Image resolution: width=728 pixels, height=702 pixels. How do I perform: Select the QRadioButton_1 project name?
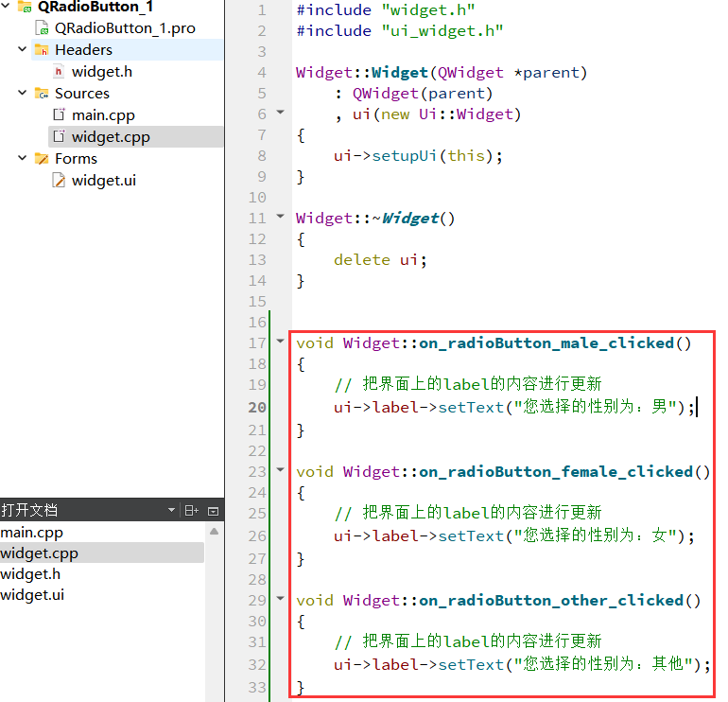pos(95,7)
